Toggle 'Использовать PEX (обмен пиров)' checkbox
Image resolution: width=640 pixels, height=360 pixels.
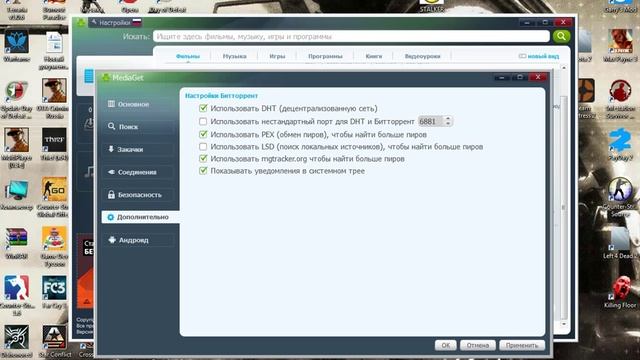point(203,134)
